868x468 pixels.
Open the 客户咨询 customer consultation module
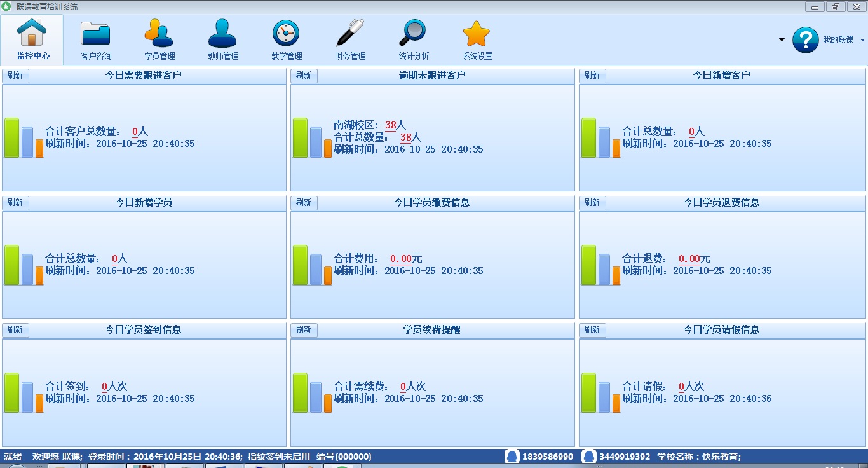click(95, 38)
